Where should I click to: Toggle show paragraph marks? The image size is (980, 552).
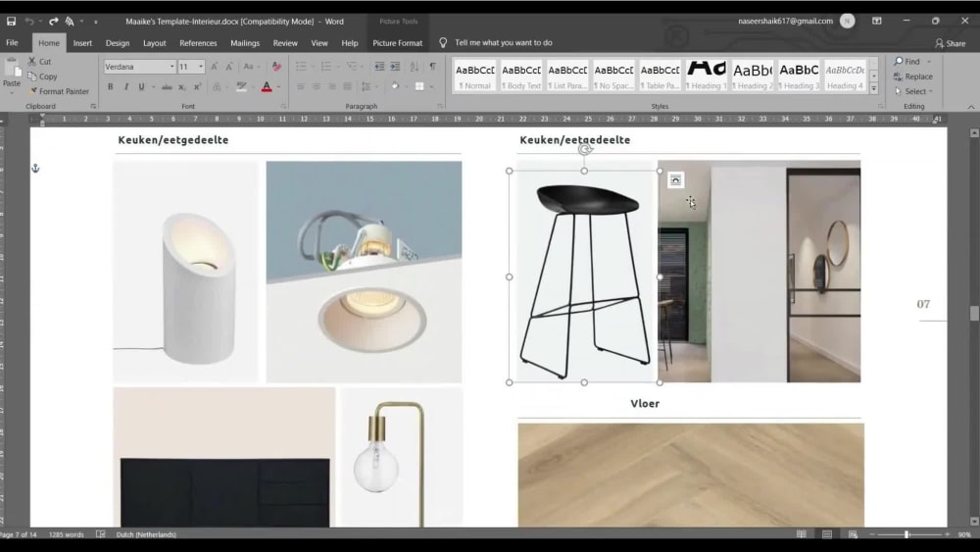coord(432,67)
